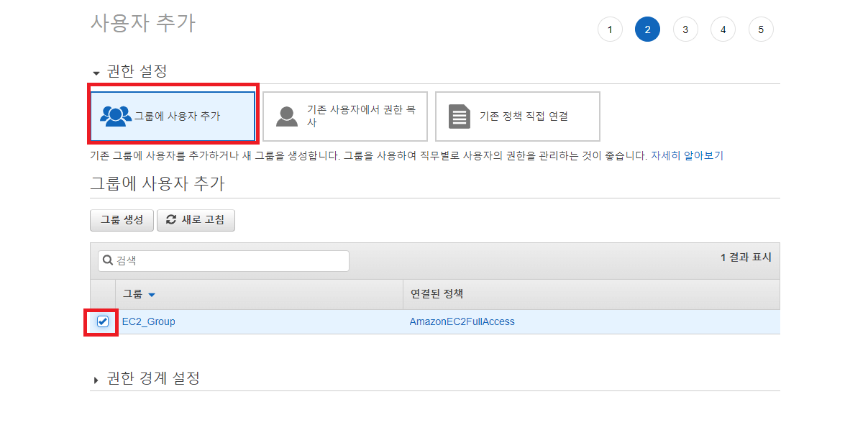Go to step 3
Image resolution: width=868 pixels, height=448 pixels.
[x=685, y=29]
